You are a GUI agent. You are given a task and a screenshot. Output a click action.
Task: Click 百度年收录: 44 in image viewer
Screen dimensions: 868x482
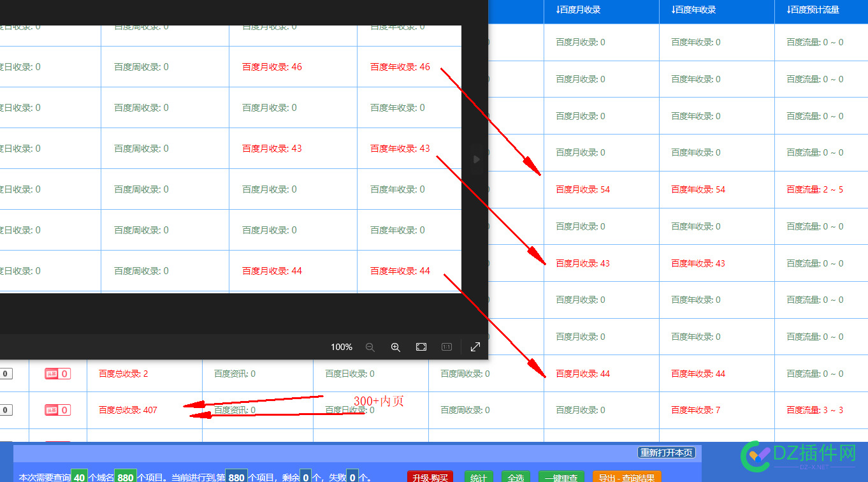400,271
